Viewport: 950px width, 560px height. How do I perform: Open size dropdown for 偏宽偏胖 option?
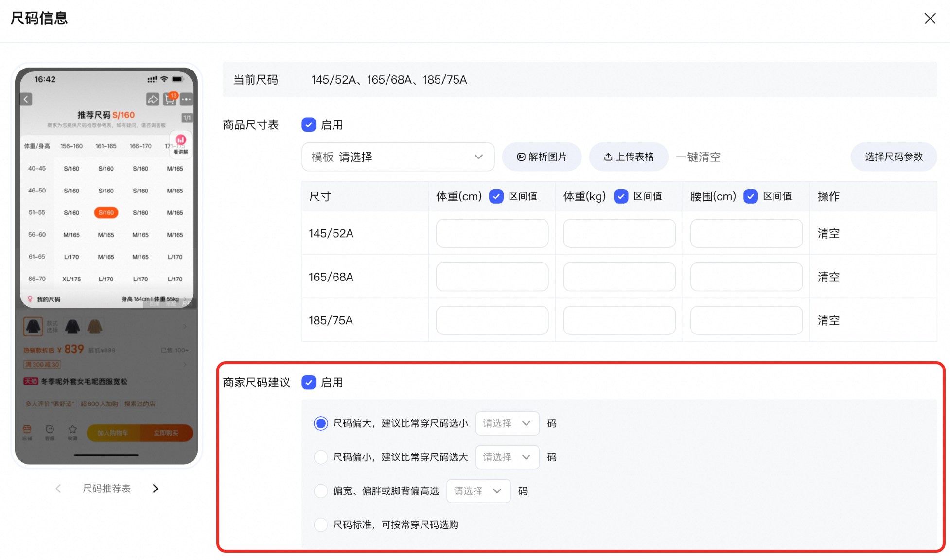[478, 491]
